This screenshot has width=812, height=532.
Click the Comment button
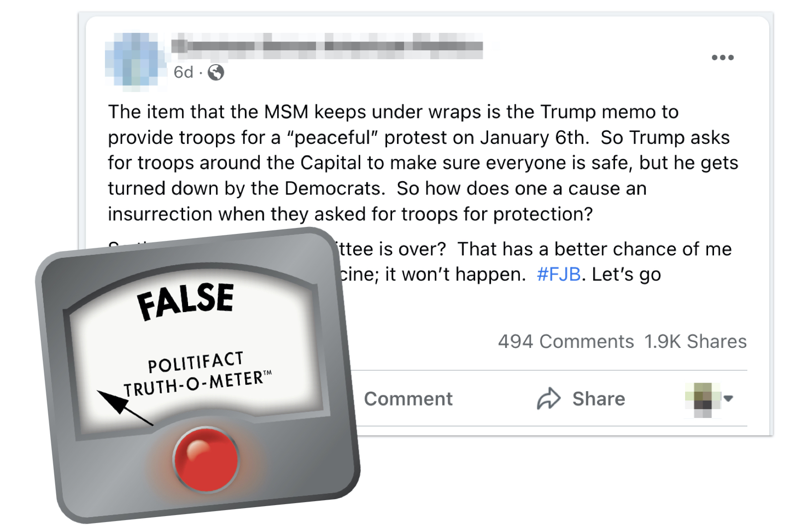[408, 398]
